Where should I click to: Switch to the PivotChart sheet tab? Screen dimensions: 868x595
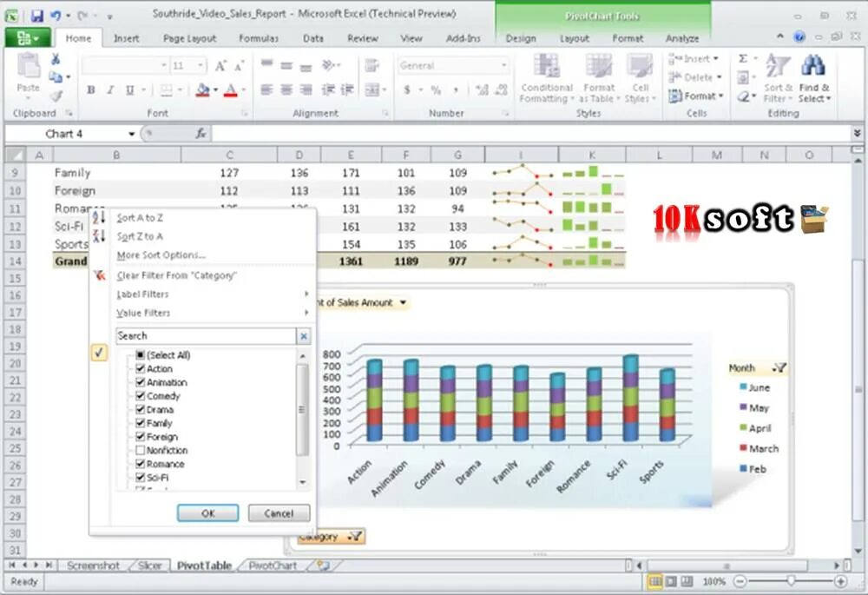[273, 565]
